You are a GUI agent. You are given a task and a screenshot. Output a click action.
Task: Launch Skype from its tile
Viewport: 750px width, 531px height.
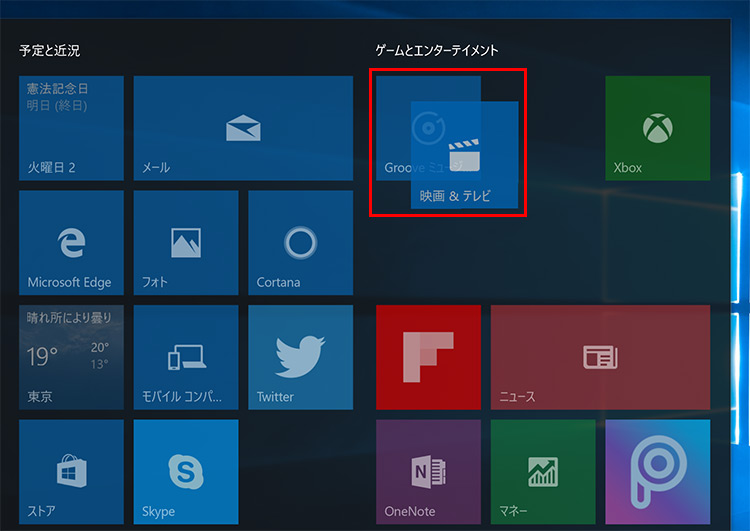[186, 472]
